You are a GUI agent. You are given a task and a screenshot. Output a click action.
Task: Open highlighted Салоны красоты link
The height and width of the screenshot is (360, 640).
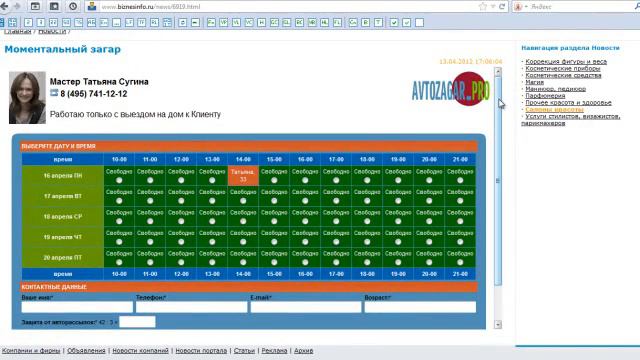point(554,109)
